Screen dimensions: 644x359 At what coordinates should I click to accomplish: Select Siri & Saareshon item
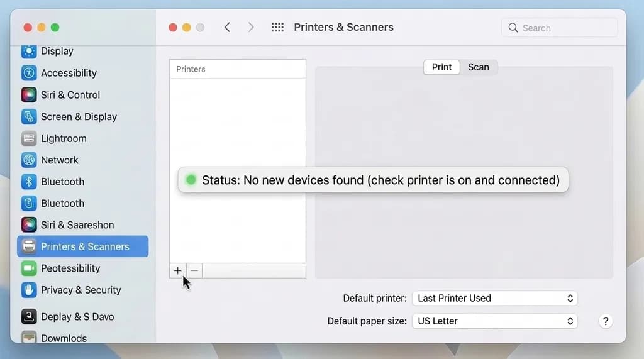click(82, 224)
